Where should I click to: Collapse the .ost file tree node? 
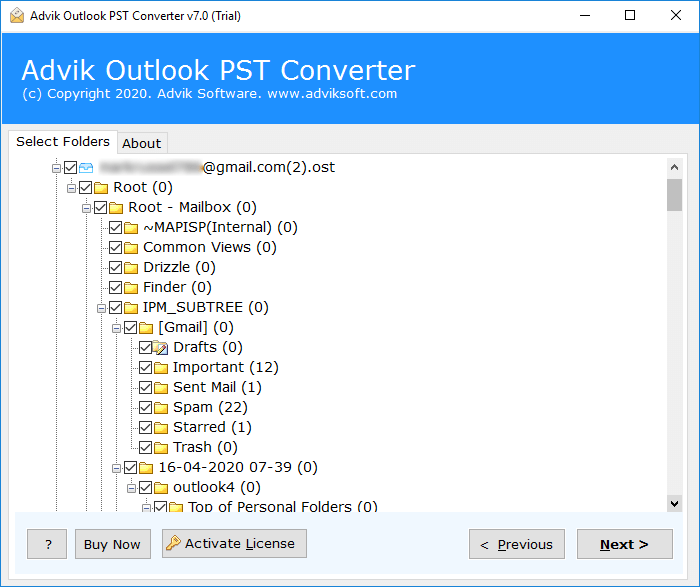[x=57, y=168]
